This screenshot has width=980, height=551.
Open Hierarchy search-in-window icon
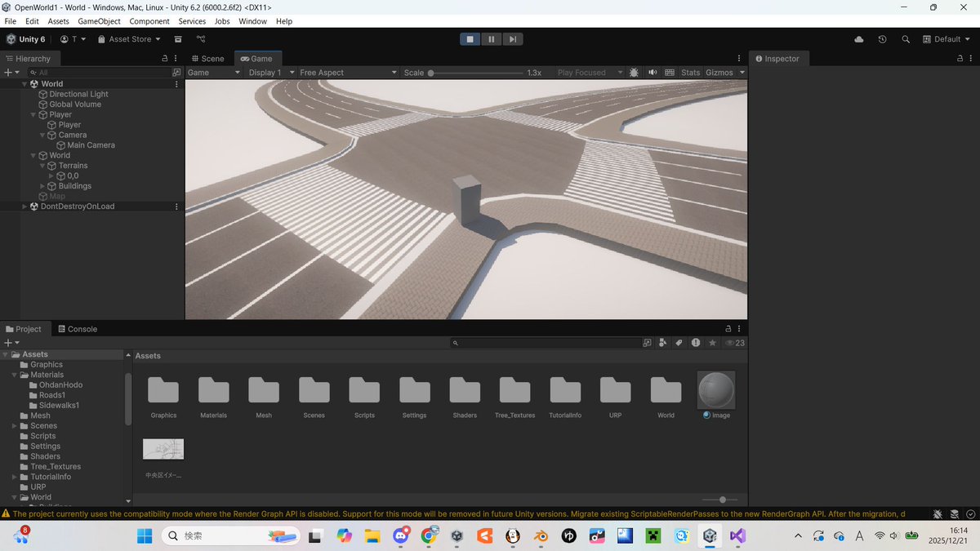point(176,73)
